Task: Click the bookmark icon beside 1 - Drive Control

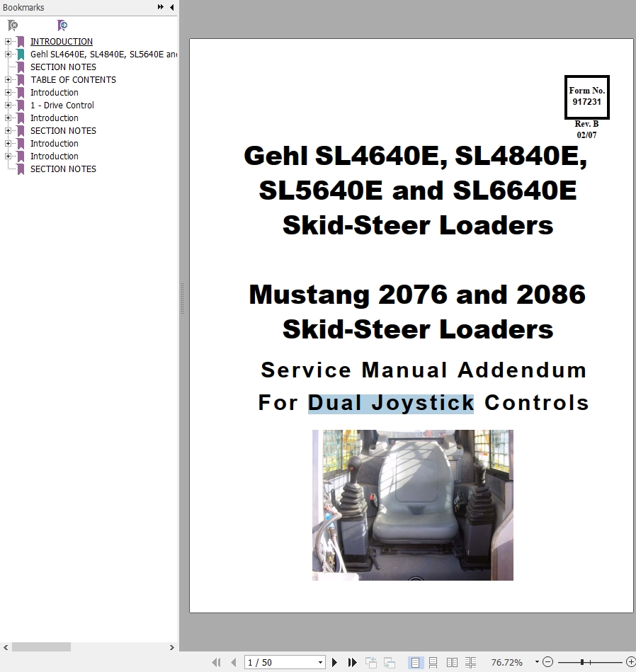Action: [x=21, y=106]
